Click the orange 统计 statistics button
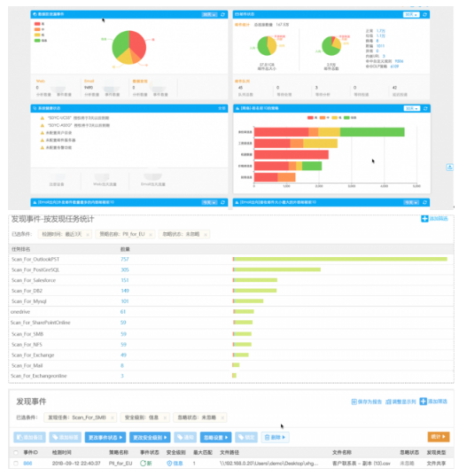Viewport: 459px width, 476px height. pos(439,436)
